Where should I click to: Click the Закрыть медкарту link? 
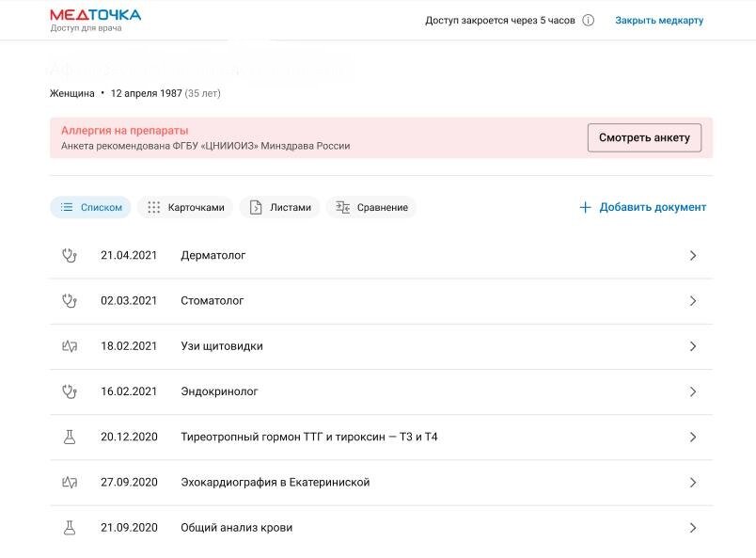point(658,20)
